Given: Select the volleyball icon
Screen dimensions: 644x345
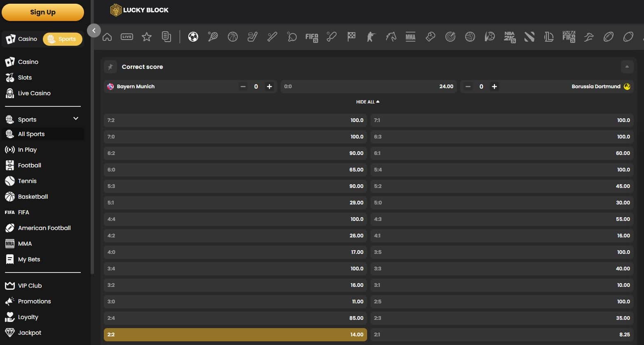Looking at the screenshot, I should click(x=470, y=37).
